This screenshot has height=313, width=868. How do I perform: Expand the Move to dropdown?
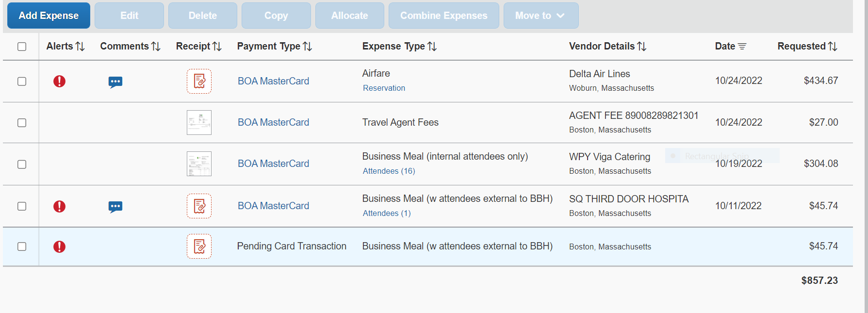[x=541, y=16]
